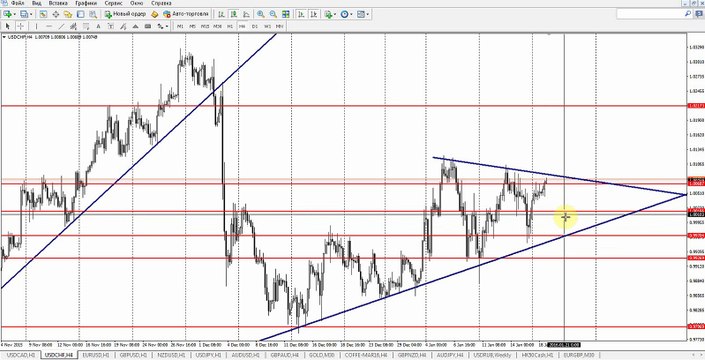Viewport: 705px width, 360px height.
Task: Expand the profiles dropdown arrow
Action: tap(31, 14)
